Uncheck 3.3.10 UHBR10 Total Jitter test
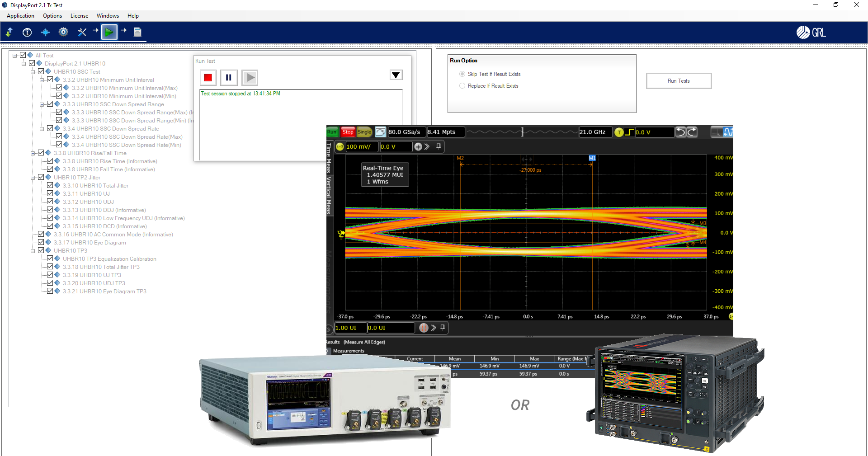 click(50, 185)
